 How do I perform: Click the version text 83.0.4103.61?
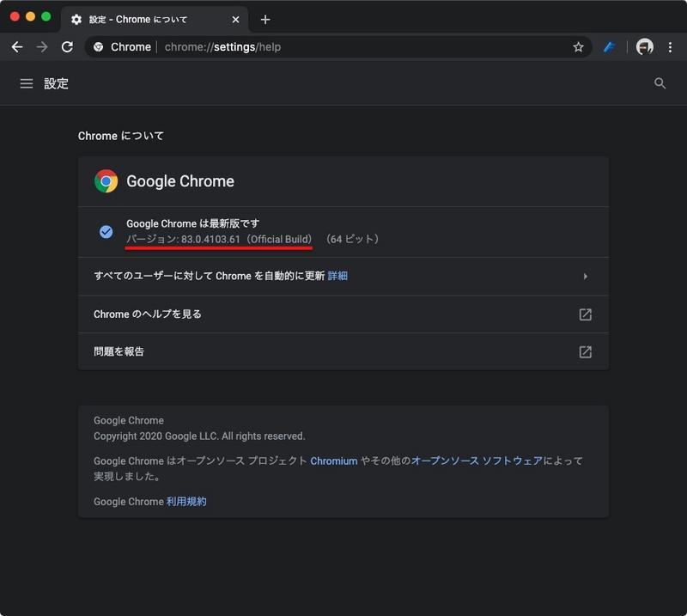[x=210, y=240]
